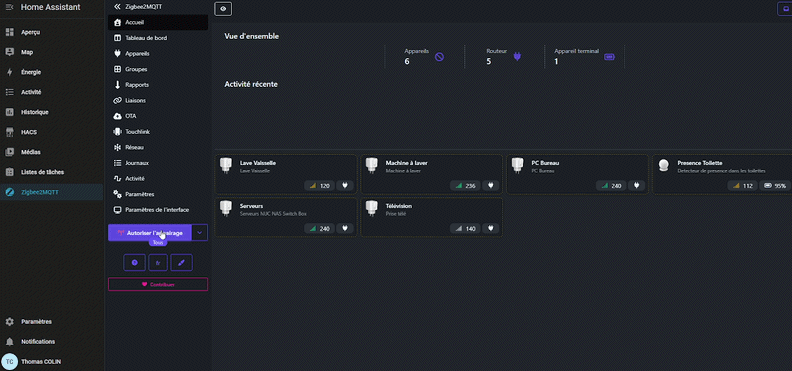This screenshot has width=792, height=371.
Task: Click the round info icon below pairing button
Action: pyautogui.click(x=134, y=262)
